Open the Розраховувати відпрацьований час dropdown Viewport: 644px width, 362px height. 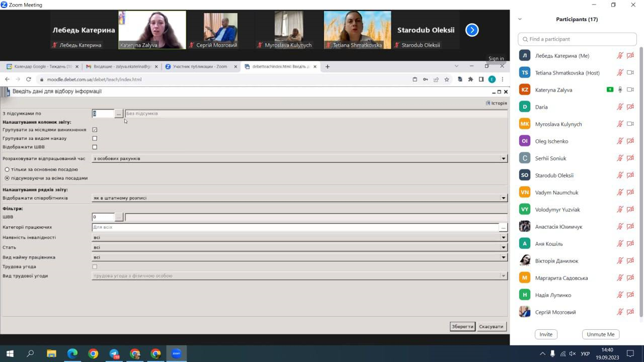503,158
